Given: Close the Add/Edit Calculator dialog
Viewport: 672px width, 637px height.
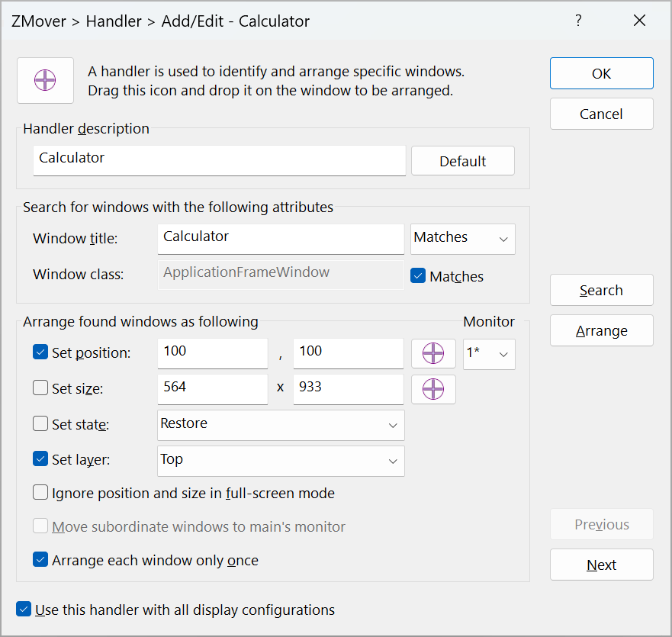Looking at the screenshot, I should point(639,21).
